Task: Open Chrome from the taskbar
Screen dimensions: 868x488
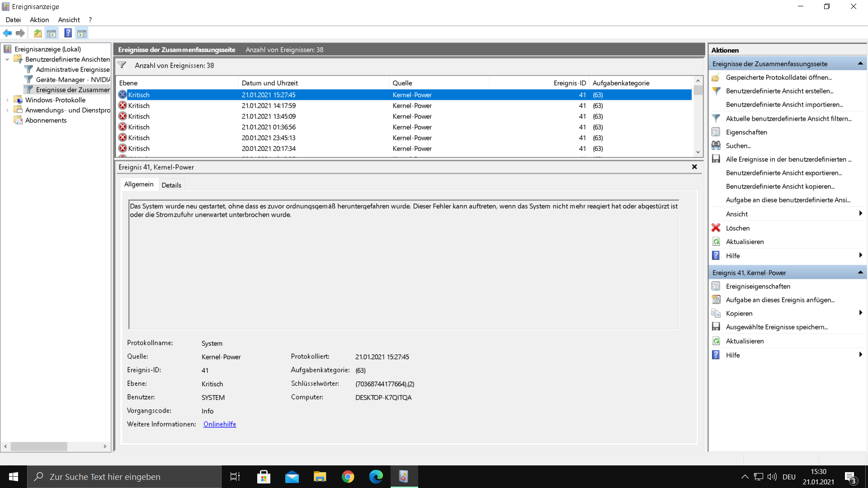Action: click(348, 477)
